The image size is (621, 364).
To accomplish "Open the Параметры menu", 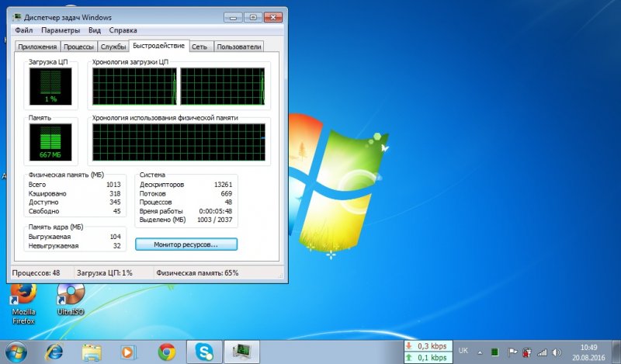I will point(61,30).
